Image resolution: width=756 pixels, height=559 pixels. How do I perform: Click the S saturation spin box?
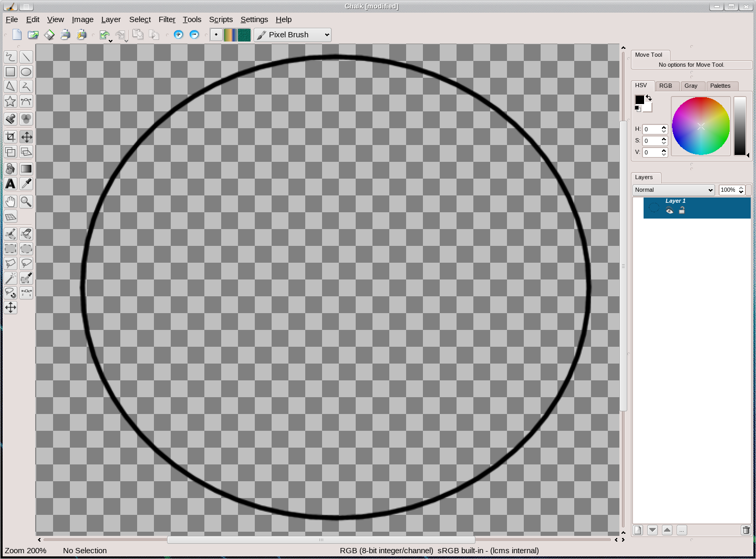(655, 141)
